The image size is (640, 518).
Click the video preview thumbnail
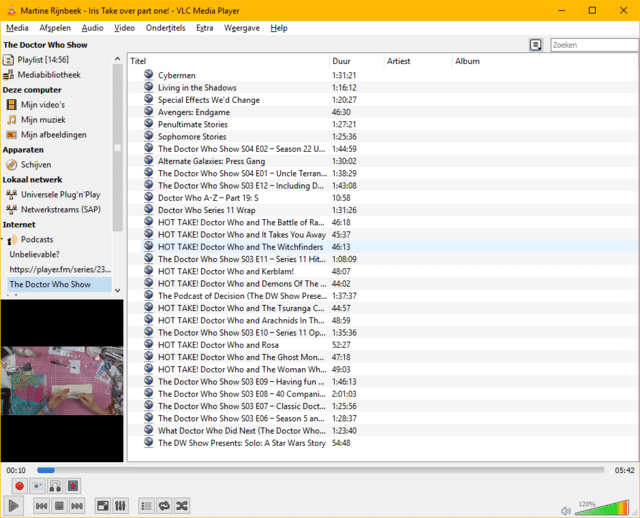click(62, 380)
